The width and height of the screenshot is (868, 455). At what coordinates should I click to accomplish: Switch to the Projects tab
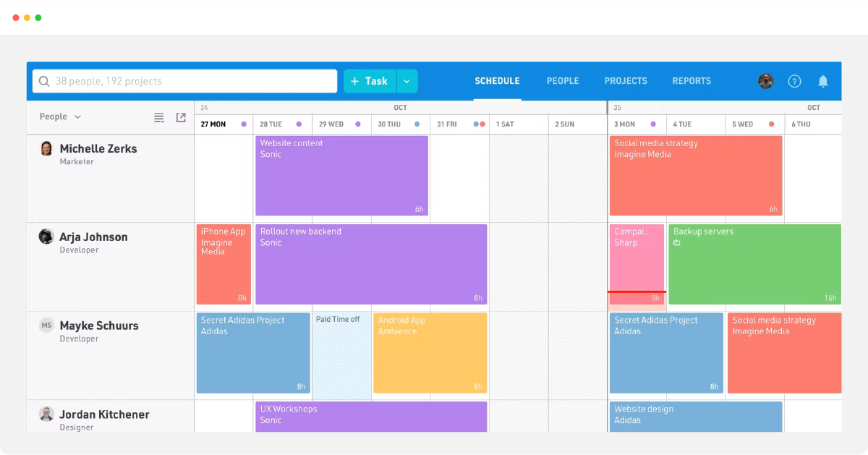tap(626, 81)
